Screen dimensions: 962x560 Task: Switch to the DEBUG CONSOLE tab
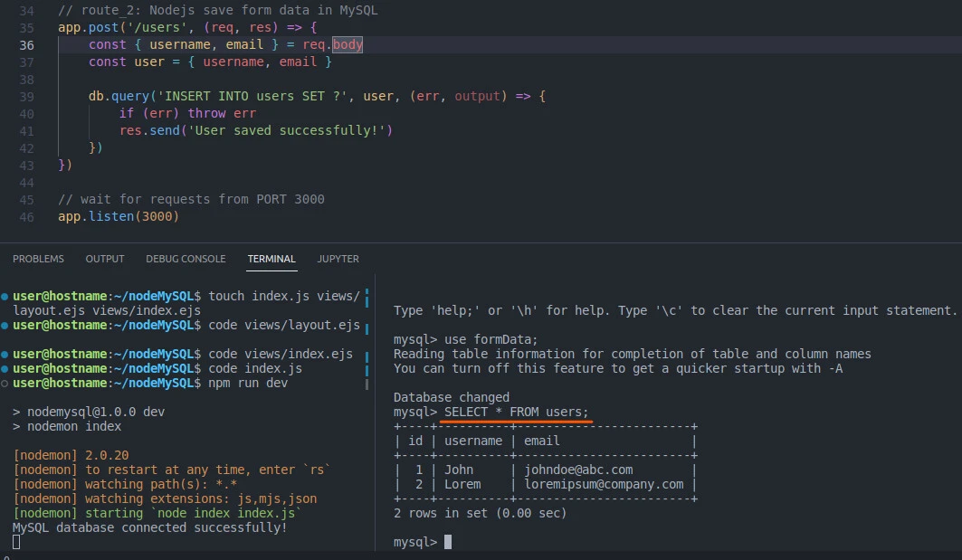tap(186, 259)
